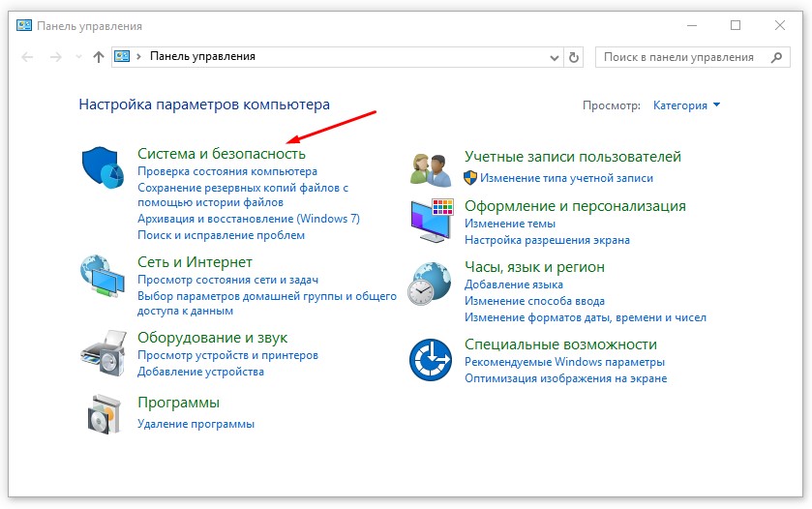Viewport: 812px width, 509px height.
Task: Click Изменение типа учетной записи link
Action: tap(566, 178)
